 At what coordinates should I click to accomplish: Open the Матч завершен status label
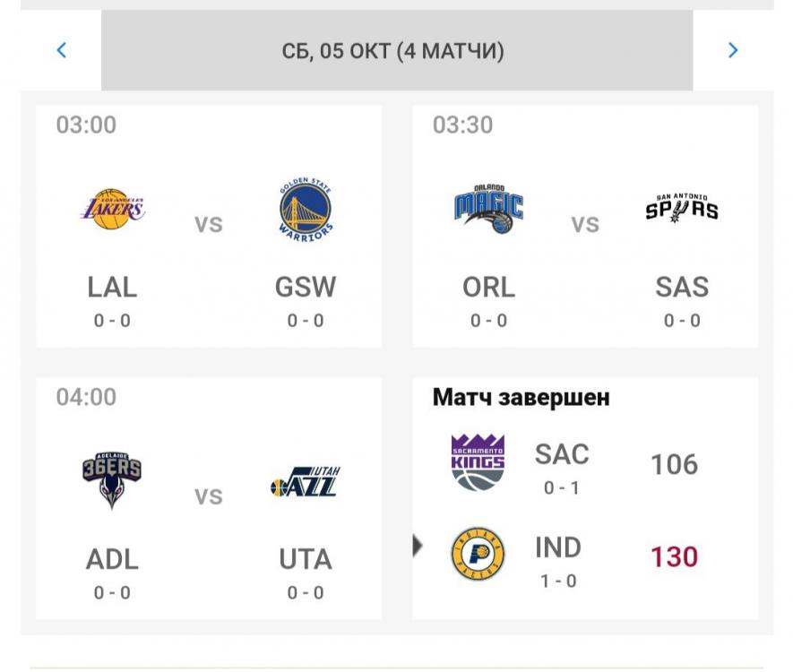coord(521,397)
